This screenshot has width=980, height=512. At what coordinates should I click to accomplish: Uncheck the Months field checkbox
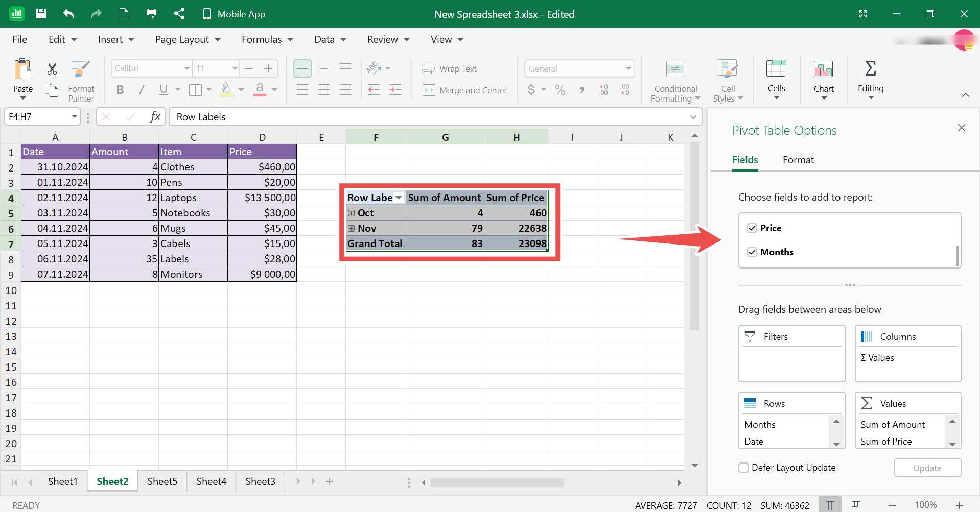click(x=752, y=252)
